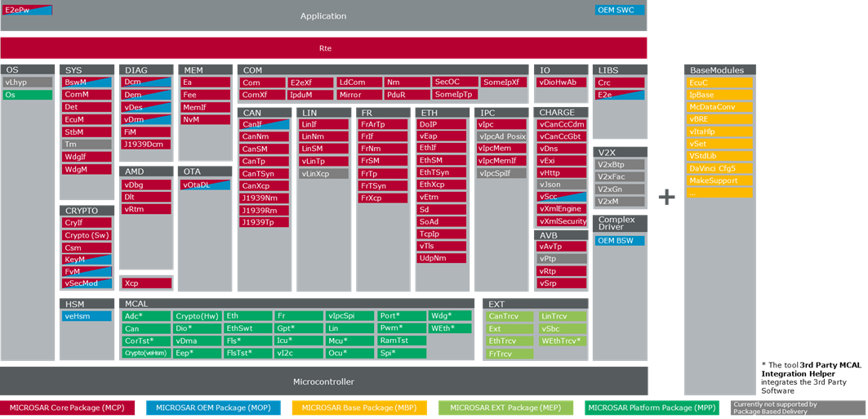Image resolution: width=868 pixels, height=419 pixels.
Task: Click the EthSwt block in MCAL
Action: click(247, 328)
